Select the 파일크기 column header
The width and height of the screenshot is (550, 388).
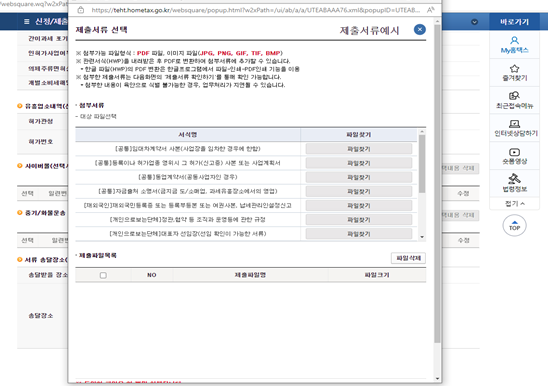click(377, 275)
